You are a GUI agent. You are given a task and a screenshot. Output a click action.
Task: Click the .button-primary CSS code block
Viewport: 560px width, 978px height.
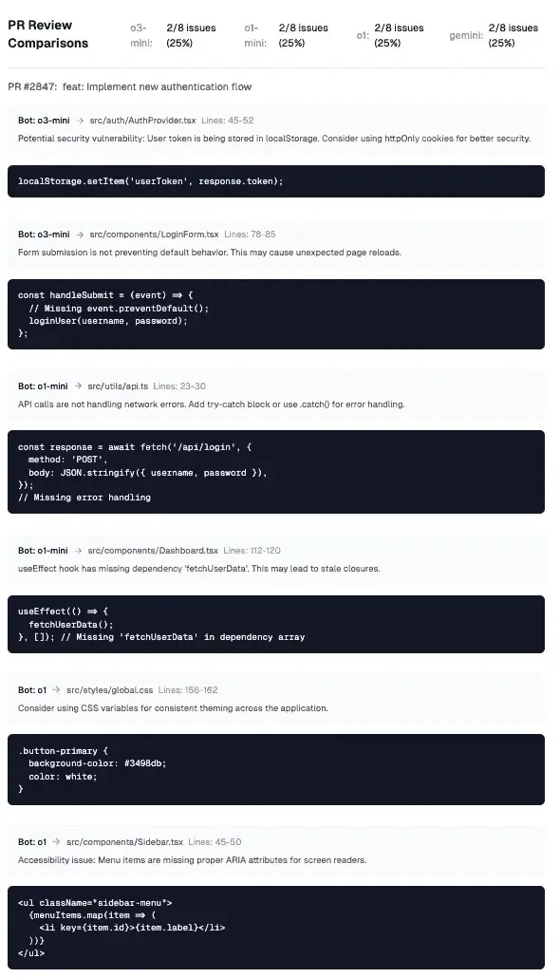pyautogui.click(x=275, y=770)
